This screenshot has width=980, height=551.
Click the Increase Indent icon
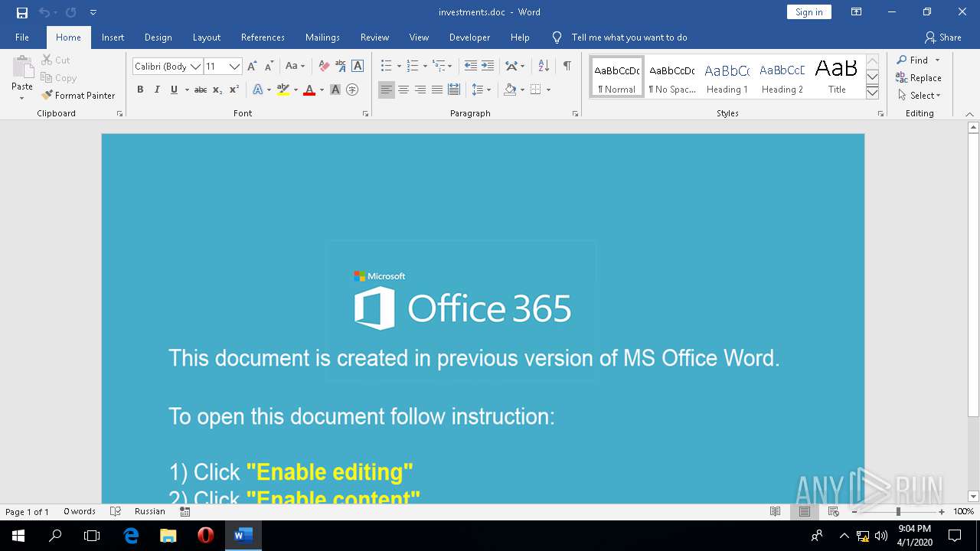tap(488, 67)
